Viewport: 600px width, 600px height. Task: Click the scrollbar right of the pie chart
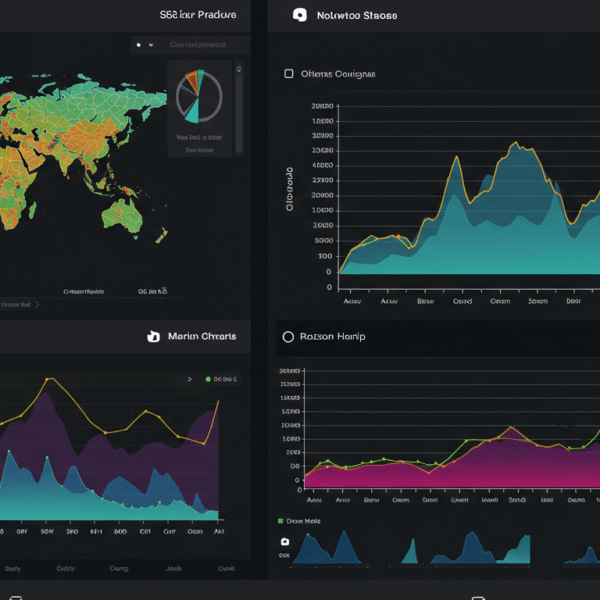[x=238, y=110]
